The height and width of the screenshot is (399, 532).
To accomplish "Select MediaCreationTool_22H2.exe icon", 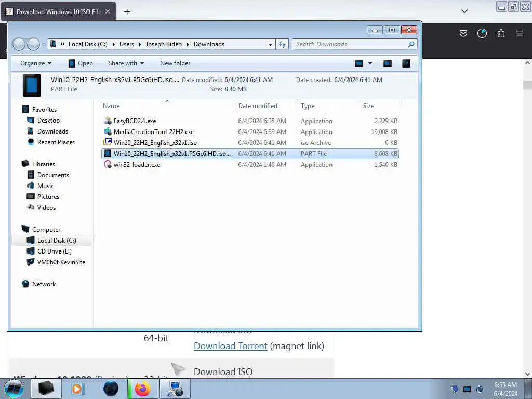I will (108, 131).
